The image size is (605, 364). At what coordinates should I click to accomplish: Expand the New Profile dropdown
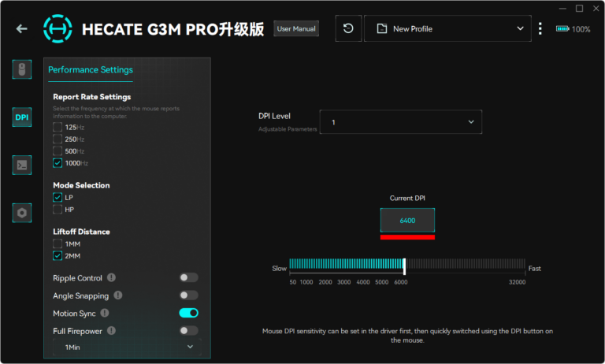(x=449, y=28)
